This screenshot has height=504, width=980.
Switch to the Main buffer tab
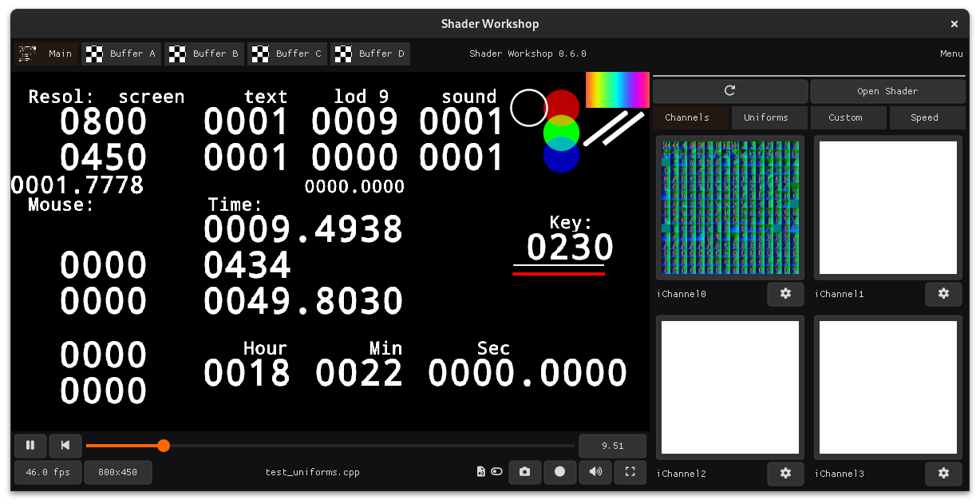46,54
